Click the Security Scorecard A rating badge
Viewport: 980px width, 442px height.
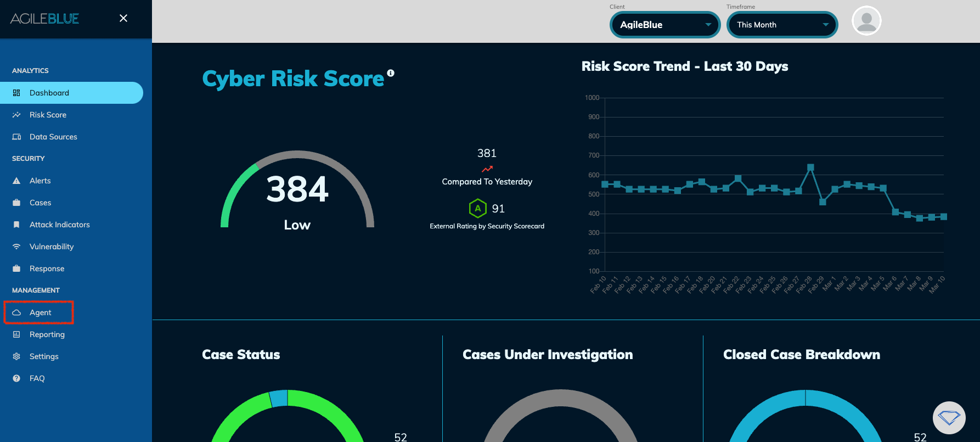[477, 209]
